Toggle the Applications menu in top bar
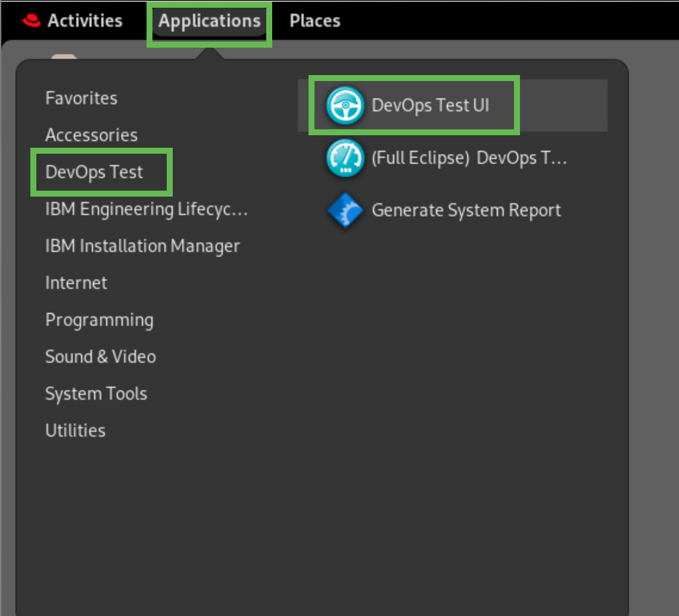The image size is (679, 616). pos(209,21)
